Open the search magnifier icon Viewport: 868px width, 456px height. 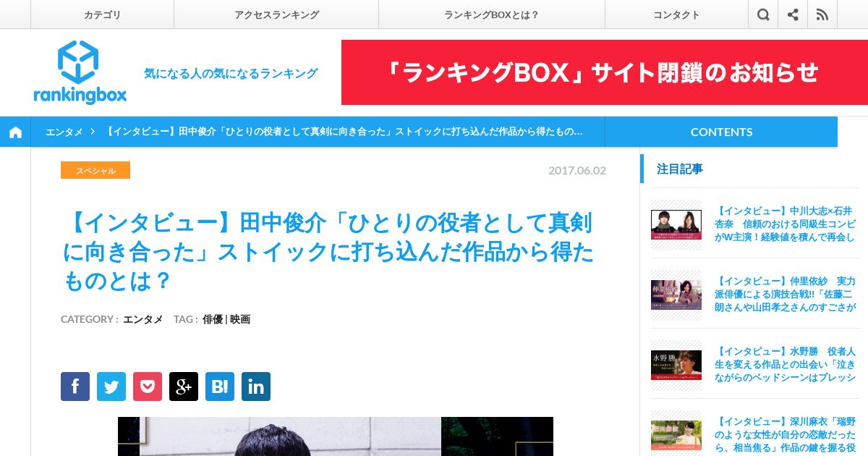point(763,14)
